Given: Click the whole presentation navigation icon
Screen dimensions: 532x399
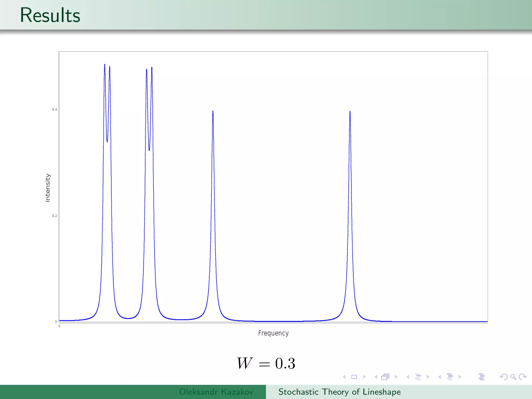Looking at the screenshot, I should coord(481,377).
